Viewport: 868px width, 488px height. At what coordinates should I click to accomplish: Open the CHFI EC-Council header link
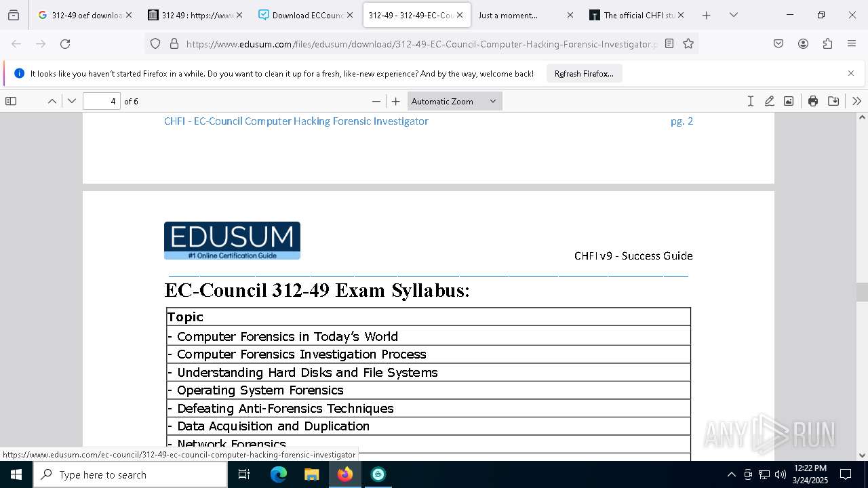coord(296,121)
